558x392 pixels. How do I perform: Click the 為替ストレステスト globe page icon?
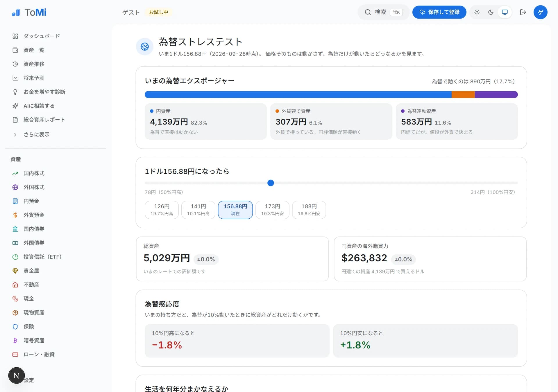point(145,46)
